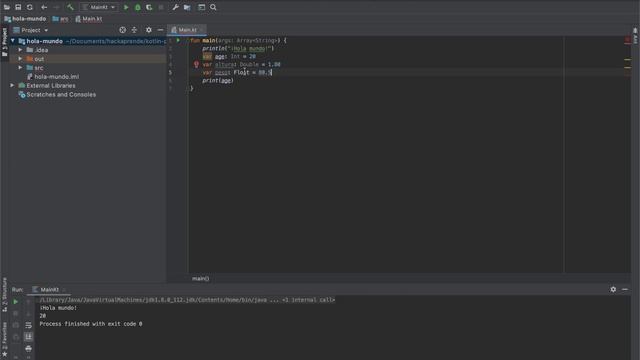Run MainKt with the green play button
Viewport: 640px width, 360px height.
(x=126, y=7)
